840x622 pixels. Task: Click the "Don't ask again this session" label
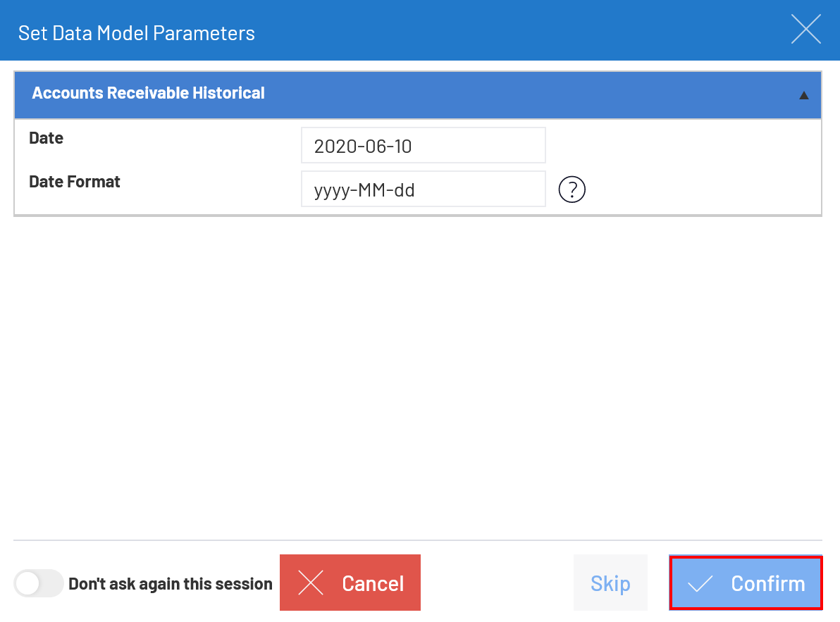pyautogui.click(x=170, y=584)
